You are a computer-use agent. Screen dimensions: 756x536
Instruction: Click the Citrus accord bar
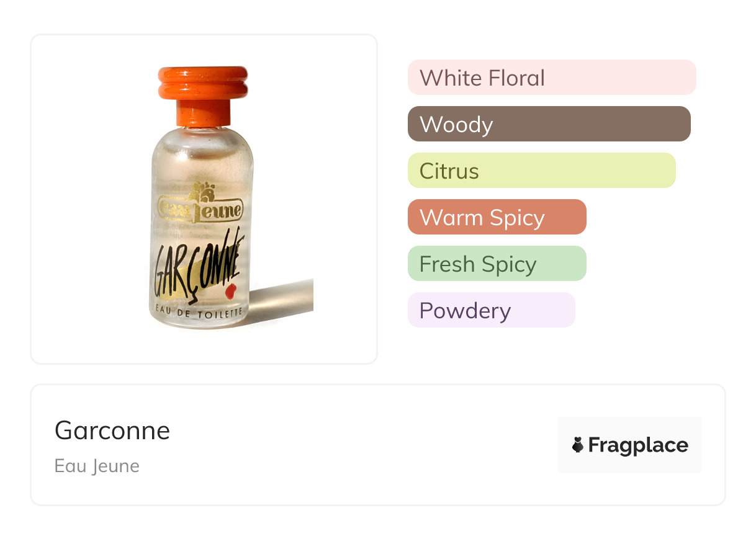[541, 171]
